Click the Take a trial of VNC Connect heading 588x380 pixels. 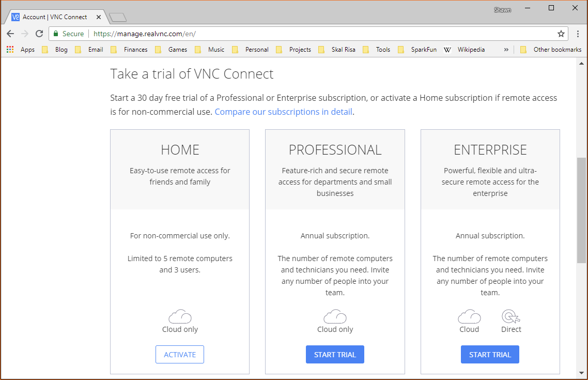(x=192, y=74)
